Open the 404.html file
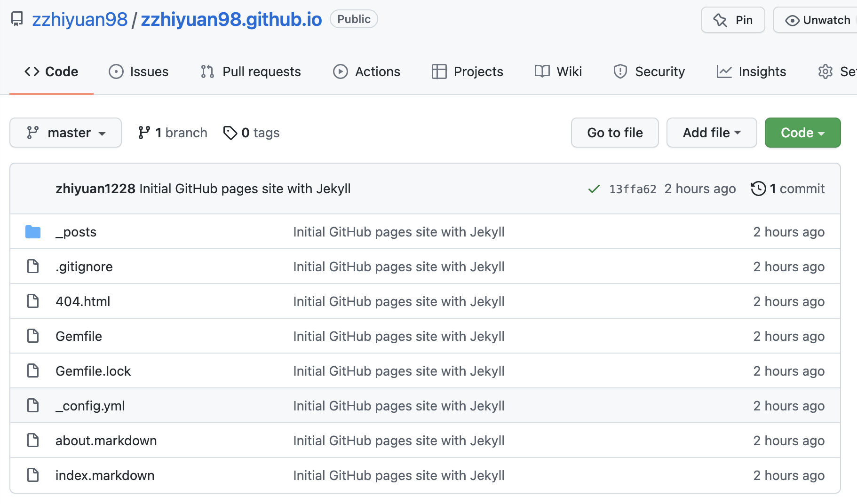This screenshot has width=857, height=504. 83,301
